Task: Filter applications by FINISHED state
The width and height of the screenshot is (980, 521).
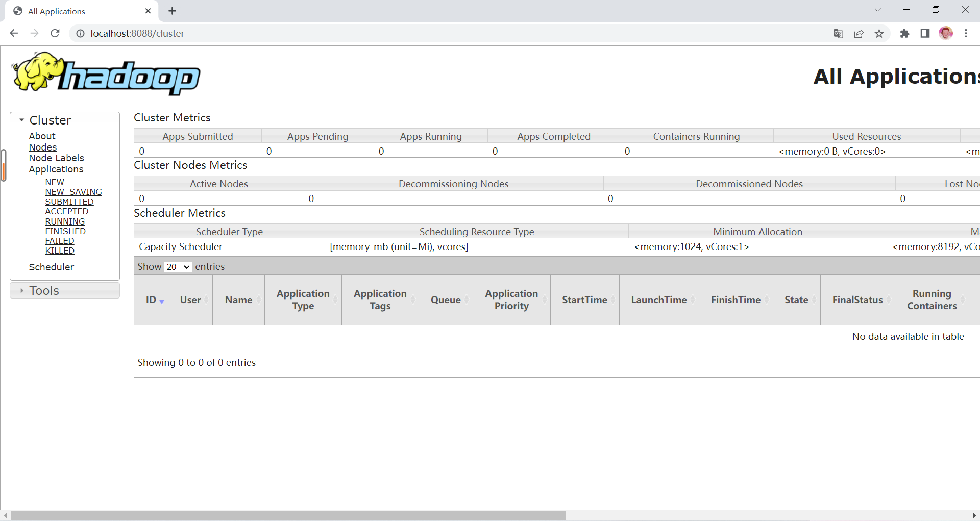Action: click(x=65, y=231)
